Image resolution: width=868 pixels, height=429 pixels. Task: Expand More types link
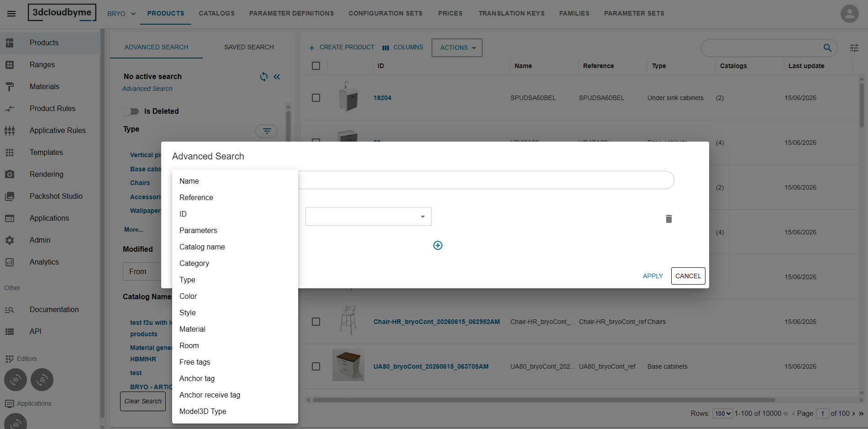click(134, 230)
